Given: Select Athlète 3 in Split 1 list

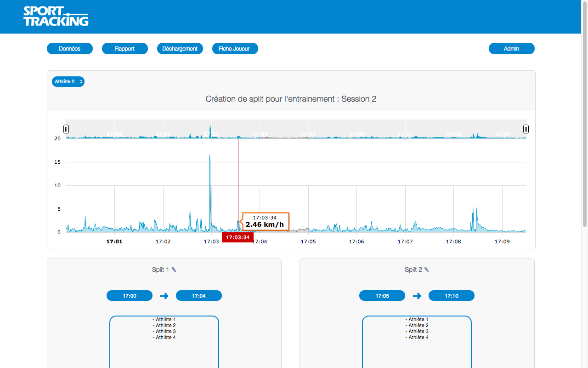Looking at the screenshot, I should (164, 331).
